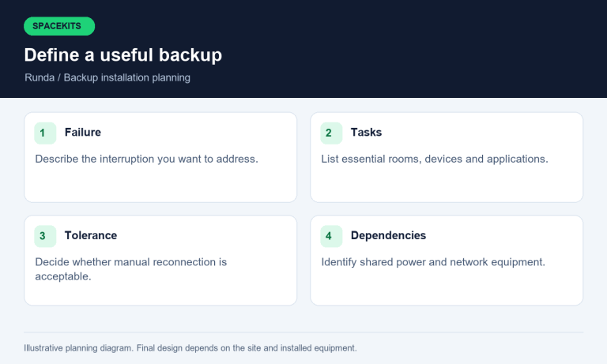Click 'Decide whether manual reconnection is acceptable.'
The width and height of the screenshot is (607, 364).
[x=131, y=269]
